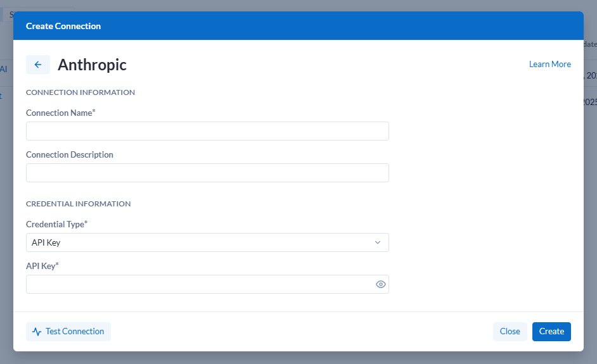Click the Anthropic heading text

tap(92, 65)
